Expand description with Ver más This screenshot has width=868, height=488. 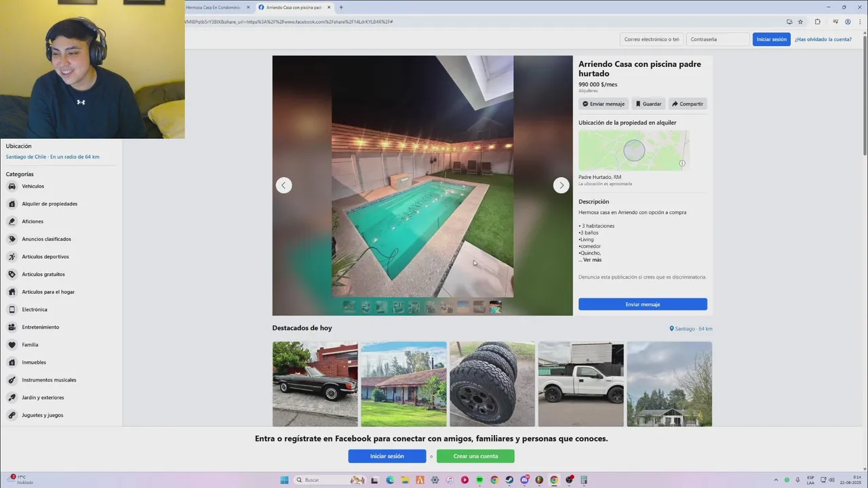[592, 260]
